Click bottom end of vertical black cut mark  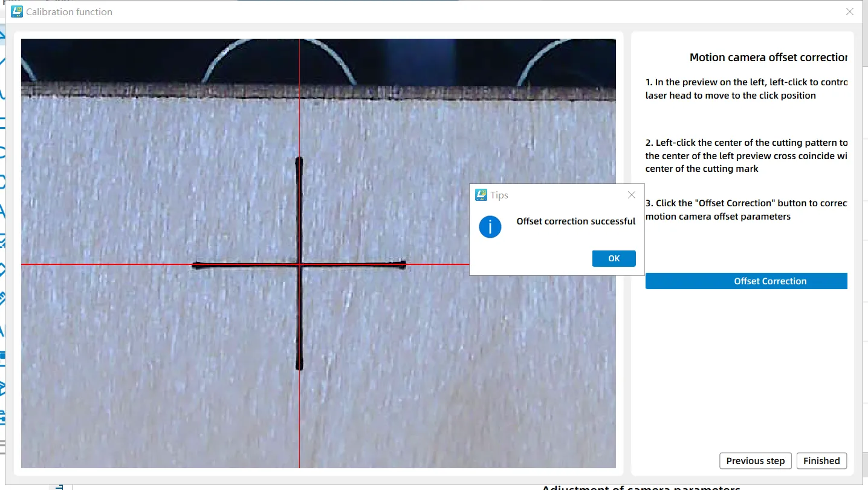[x=299, y=366]
